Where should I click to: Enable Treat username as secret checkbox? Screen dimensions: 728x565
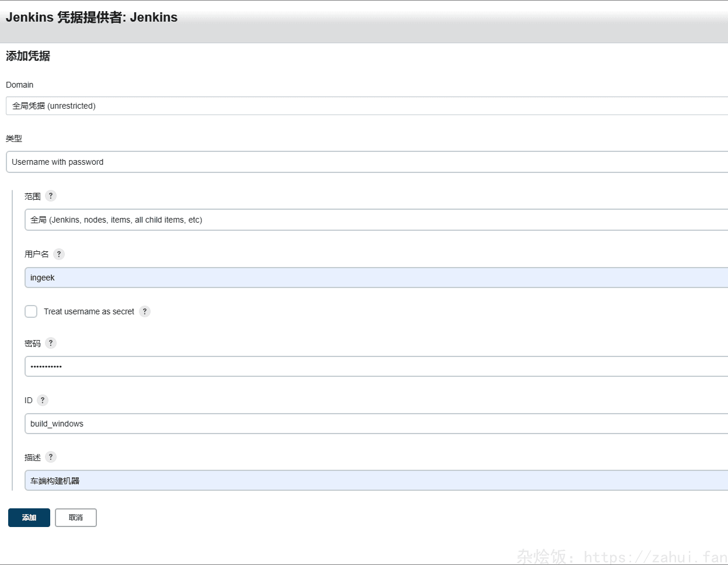tap(31, 311)
